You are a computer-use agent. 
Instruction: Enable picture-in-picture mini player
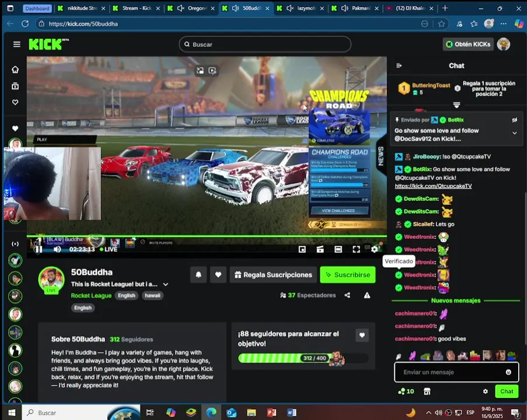pyautogui.click(x=302, y=249)
